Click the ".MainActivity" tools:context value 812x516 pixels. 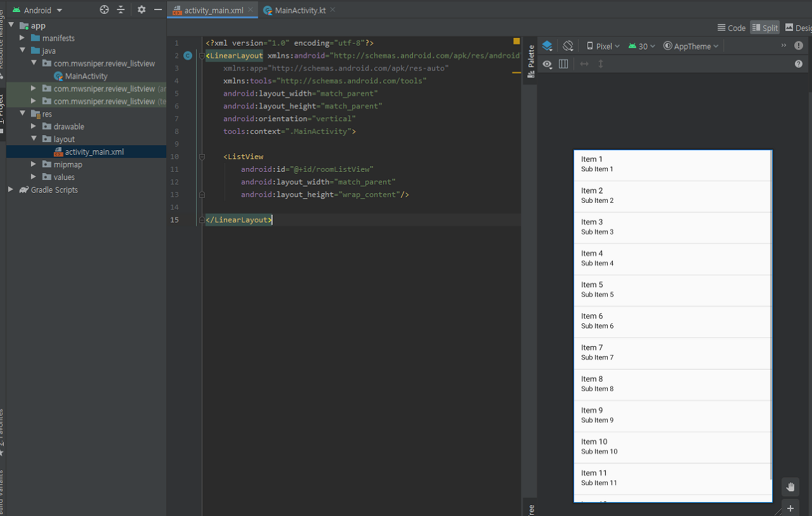[317, 131]
